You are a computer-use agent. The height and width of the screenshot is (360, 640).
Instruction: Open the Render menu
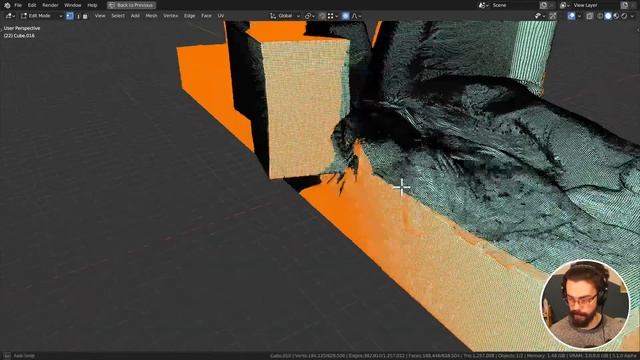pyautogui.click(x=50, y=5)
